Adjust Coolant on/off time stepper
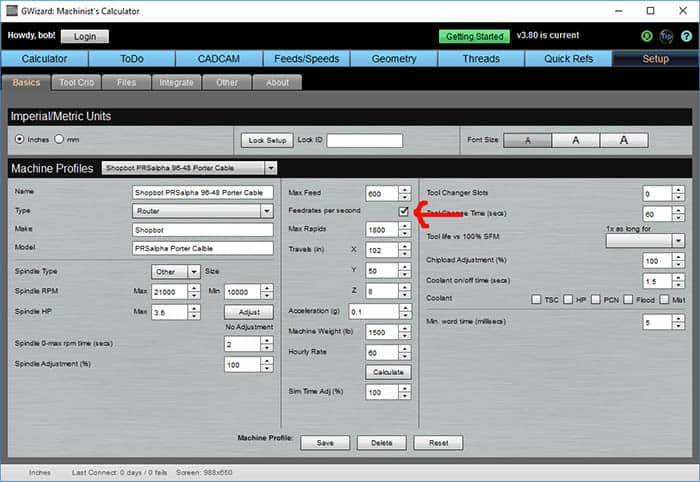Screen dimensions: 700x482 click(679, 281)
